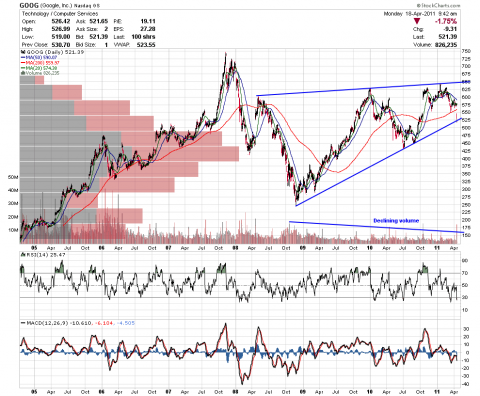Click the 700 label on the price axis
Viewport: 480px width, 396px height.
[x=466, y=66]
